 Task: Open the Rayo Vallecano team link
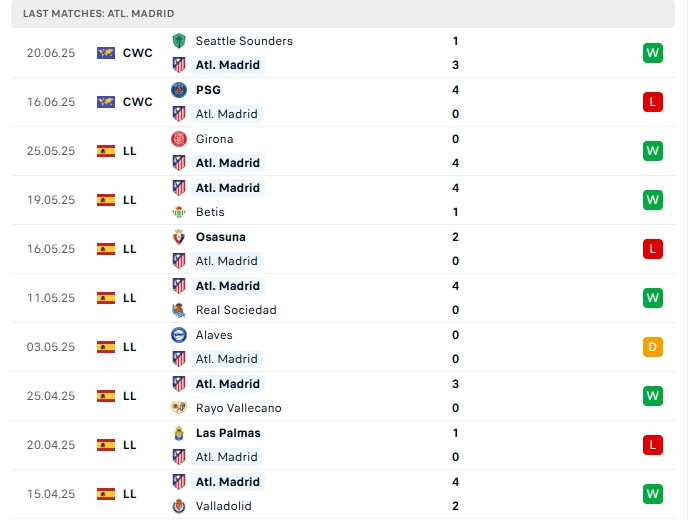(238, 408)
